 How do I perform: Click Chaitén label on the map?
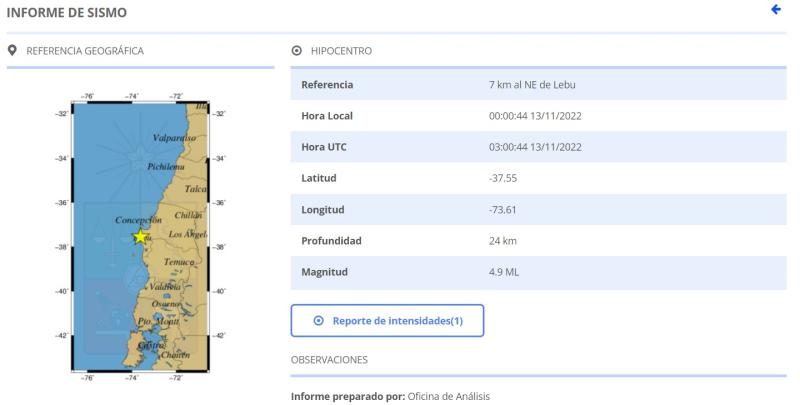pyautogui.click(x=175, y=355)
